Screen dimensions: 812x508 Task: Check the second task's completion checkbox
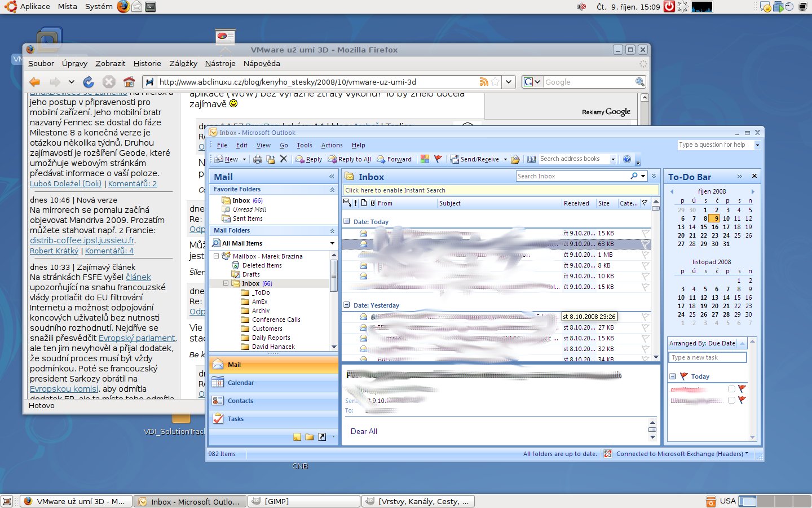click(x=731, y=400)
